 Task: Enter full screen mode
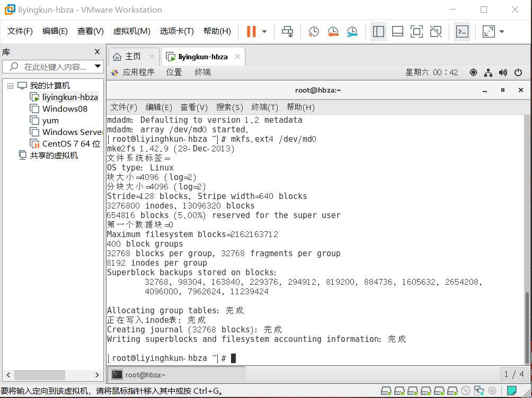[416, 32]
